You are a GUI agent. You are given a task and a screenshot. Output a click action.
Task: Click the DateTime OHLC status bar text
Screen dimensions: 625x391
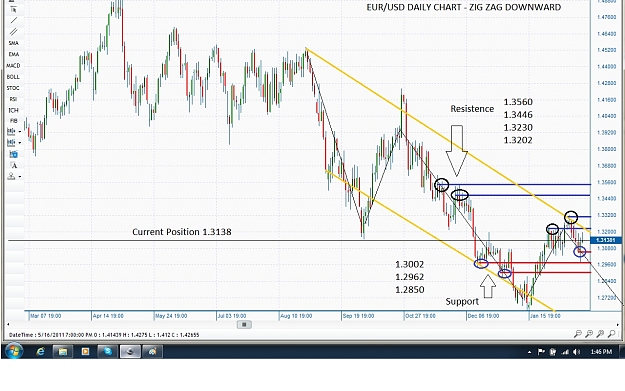tap(104, 335)
